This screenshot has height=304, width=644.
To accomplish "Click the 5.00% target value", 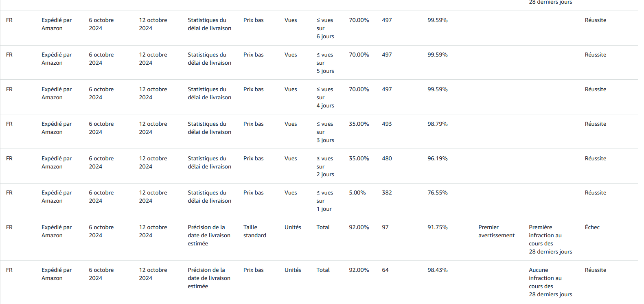I will pos(357,192).
